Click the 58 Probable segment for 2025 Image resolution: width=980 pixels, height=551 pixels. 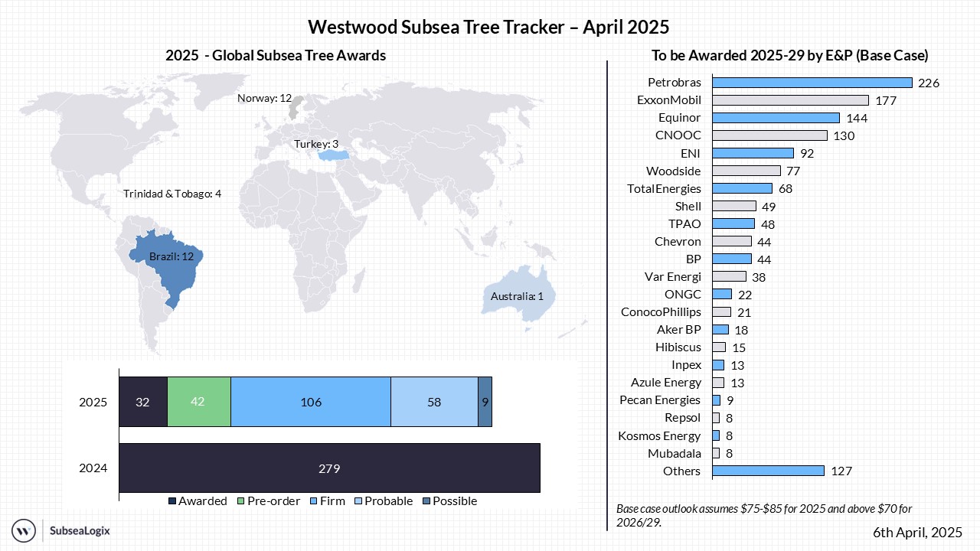(x=433, y=402)
